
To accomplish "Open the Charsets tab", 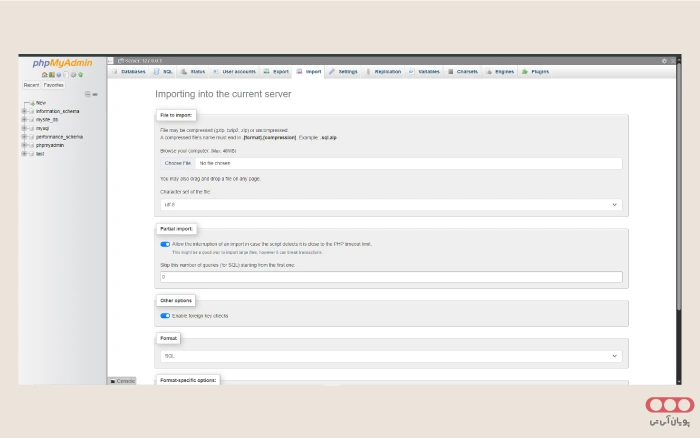I will [463, 71].
